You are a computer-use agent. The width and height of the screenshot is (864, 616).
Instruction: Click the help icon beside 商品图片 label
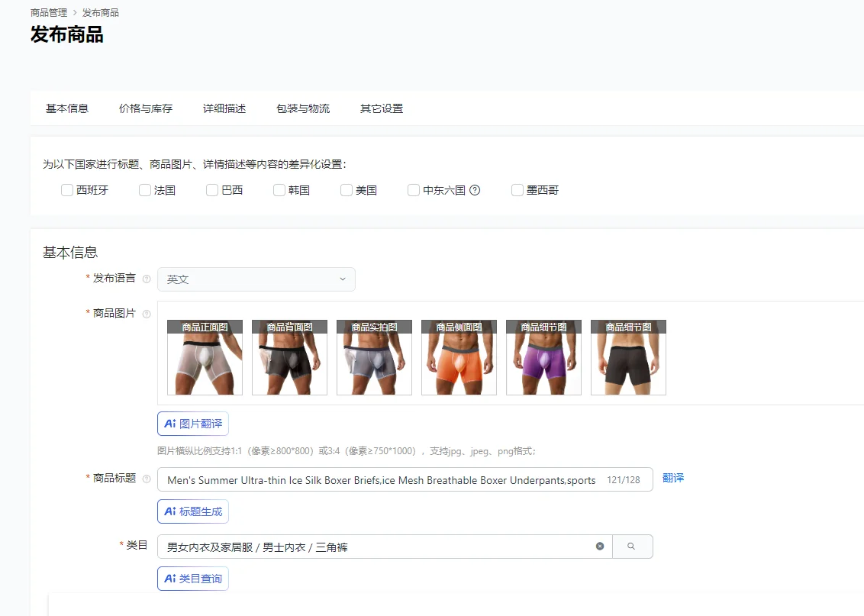pyautogui.click(x=147, y=314)
